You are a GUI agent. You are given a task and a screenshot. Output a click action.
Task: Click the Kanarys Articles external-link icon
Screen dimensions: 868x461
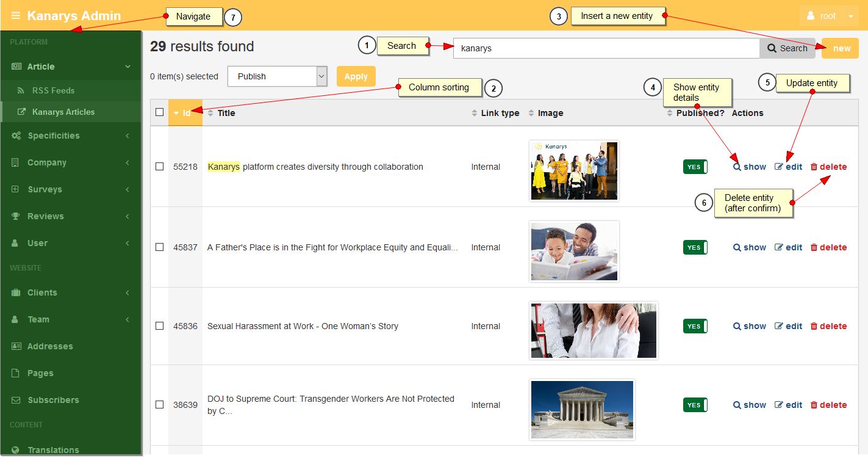pos(21,112)
